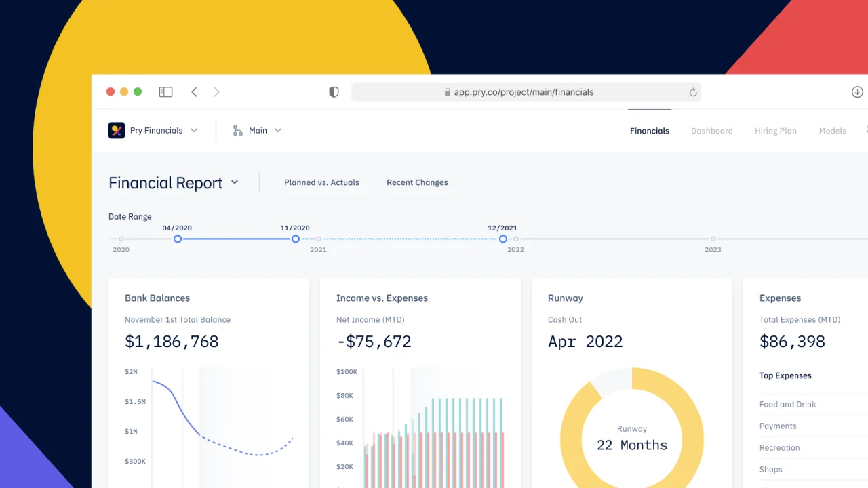
Task: Select the Models tab
Action: (x=832, y=131)
